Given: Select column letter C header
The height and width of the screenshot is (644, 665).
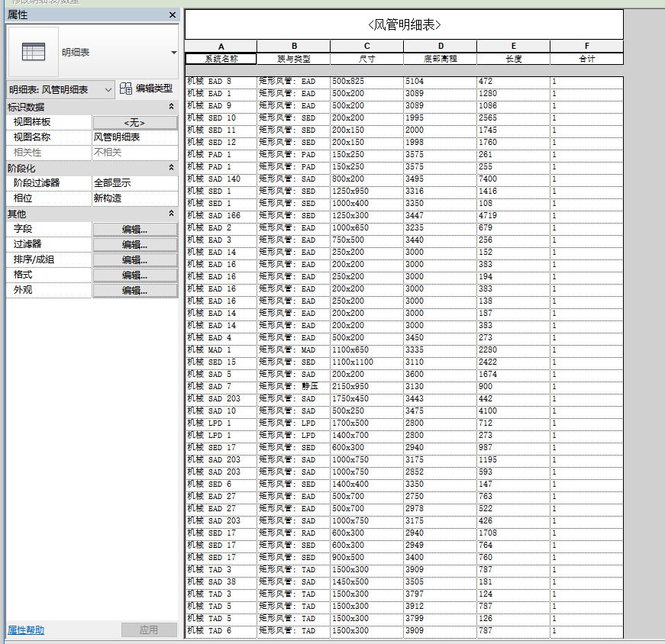Looking at the screenshot, I should 366,47.
